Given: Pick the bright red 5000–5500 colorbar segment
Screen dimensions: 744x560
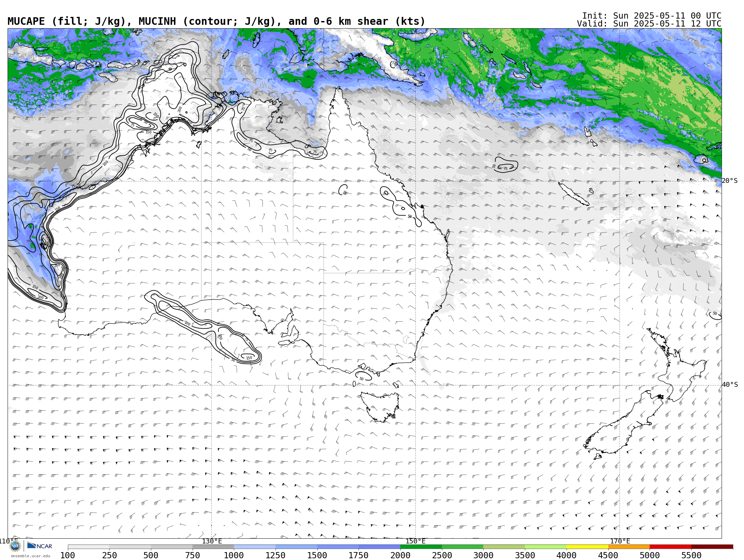Looking at the screenshot, I should coord(670,547).
